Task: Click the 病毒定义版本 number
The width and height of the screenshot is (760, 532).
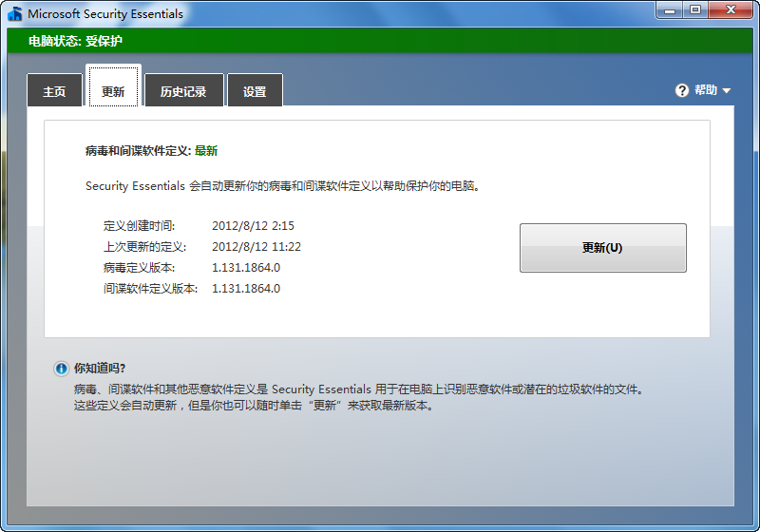Action: (x=245, y=268)
